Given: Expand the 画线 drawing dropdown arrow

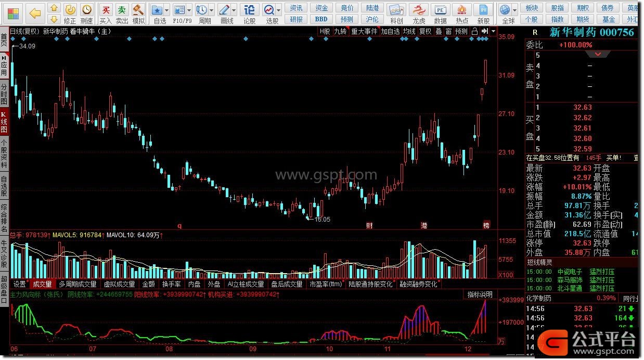Looking at the screenshot, I should coord(235,10).
